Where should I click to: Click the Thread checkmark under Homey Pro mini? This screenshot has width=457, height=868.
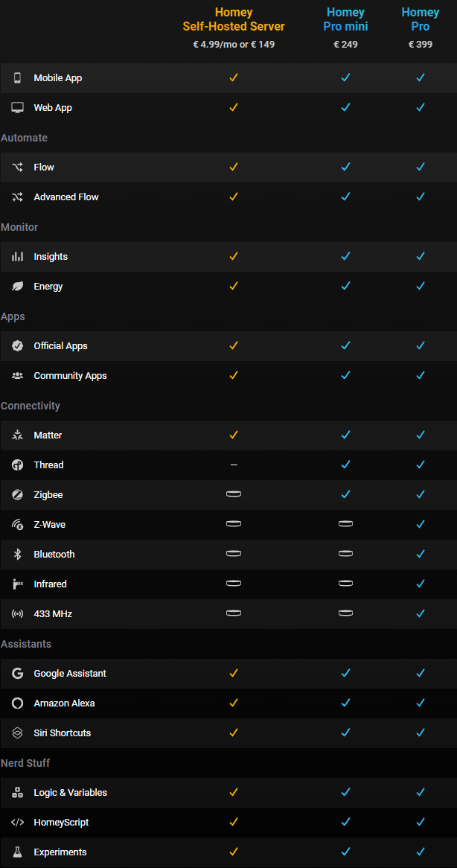tap(346, 465)
